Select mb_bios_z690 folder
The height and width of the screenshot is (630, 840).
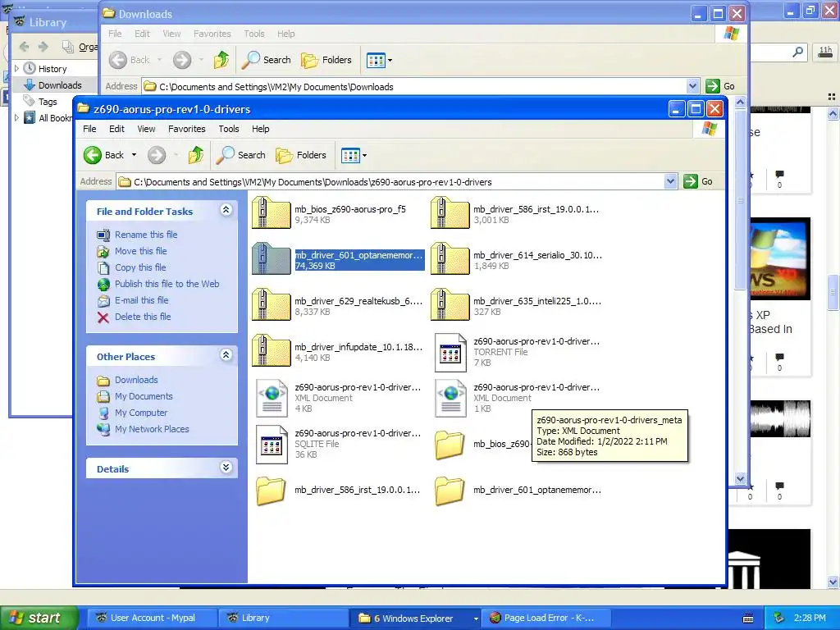(x=481, y=444)
